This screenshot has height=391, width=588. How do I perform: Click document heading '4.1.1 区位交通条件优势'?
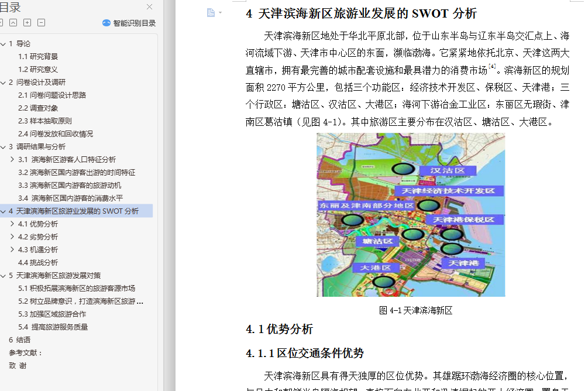pos(305,353)
